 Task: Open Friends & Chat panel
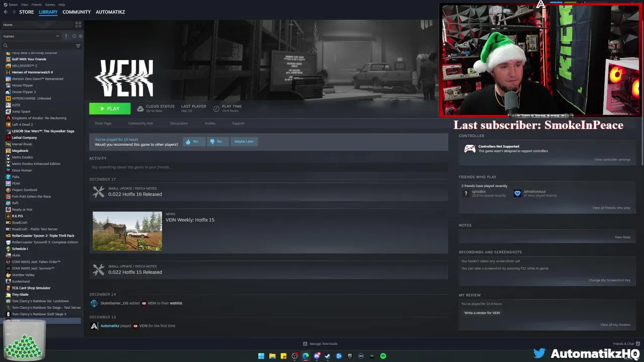(x=626, y=344)
